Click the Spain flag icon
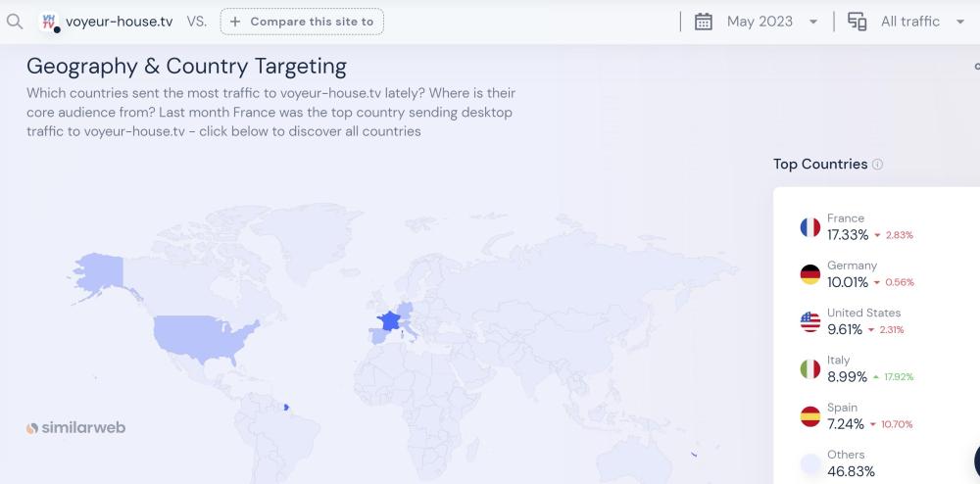The width and height of the screenshot is (980, 484). pyautogui.click(x=809, y=416)
